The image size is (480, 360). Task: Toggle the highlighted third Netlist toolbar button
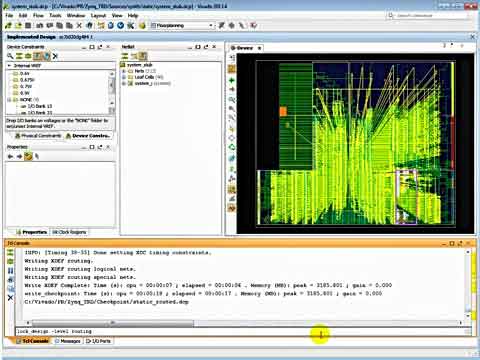coord(143,56)
